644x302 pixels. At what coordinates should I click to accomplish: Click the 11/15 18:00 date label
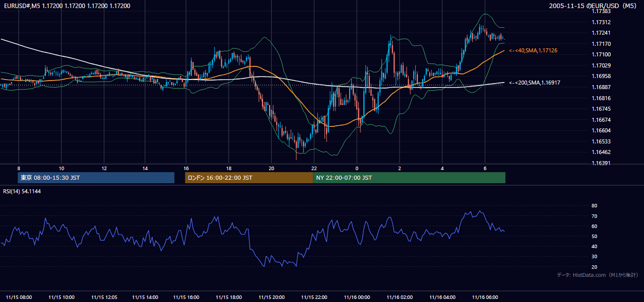(x=229, y=297)
